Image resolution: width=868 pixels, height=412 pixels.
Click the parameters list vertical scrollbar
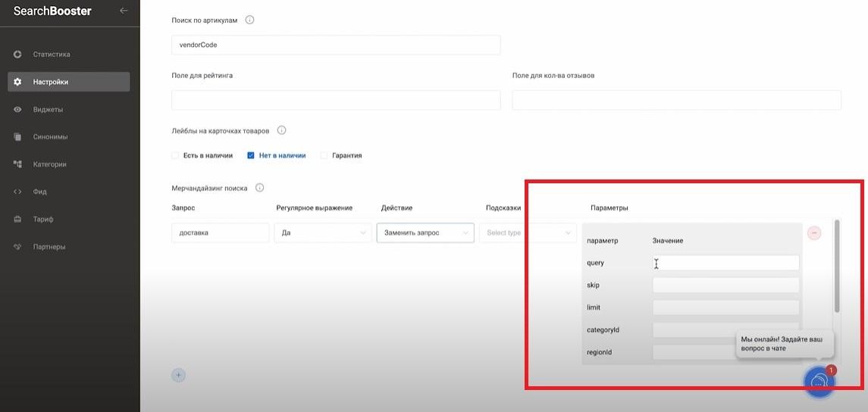click(x=837, y=265)
